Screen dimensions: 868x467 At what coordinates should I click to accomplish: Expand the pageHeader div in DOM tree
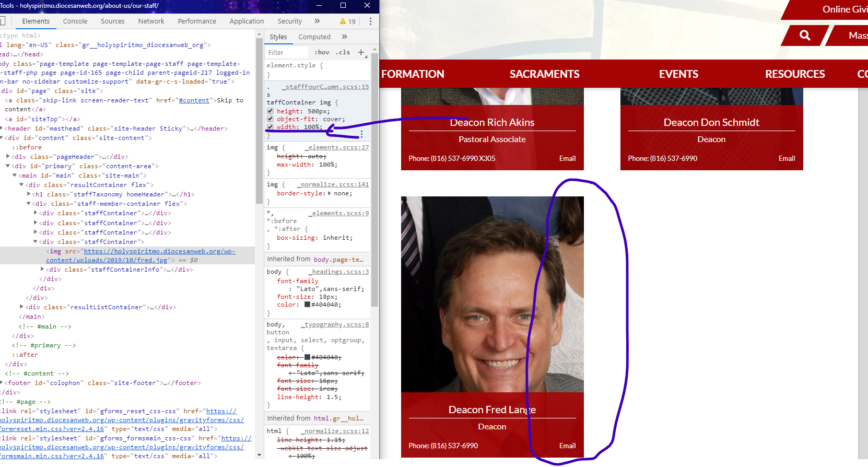pyautogui.click(x=8, y=157)
